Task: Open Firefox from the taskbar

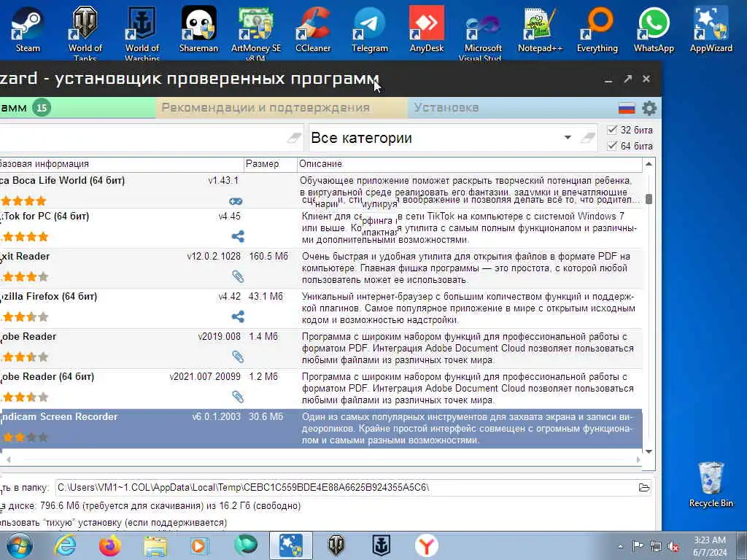Action: [109, 545]
